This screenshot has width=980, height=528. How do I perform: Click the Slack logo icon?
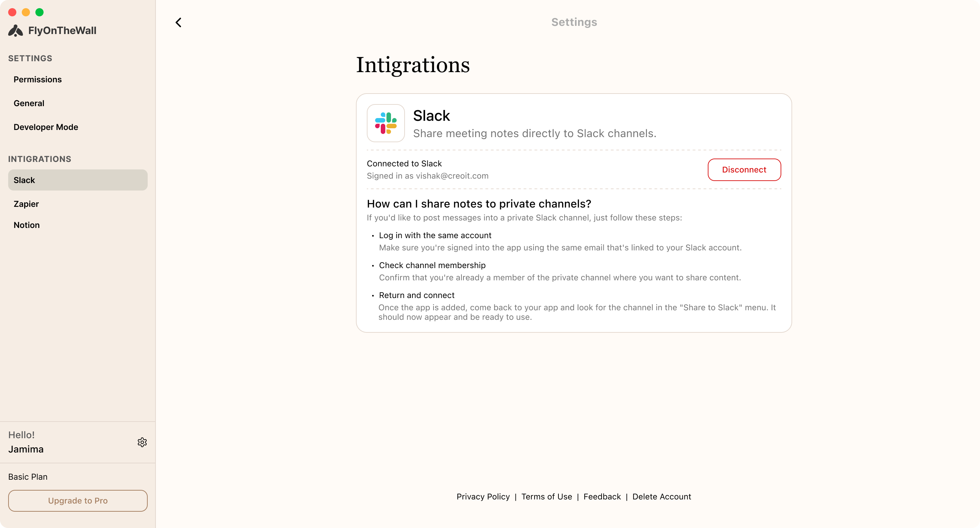click(386, 123)
